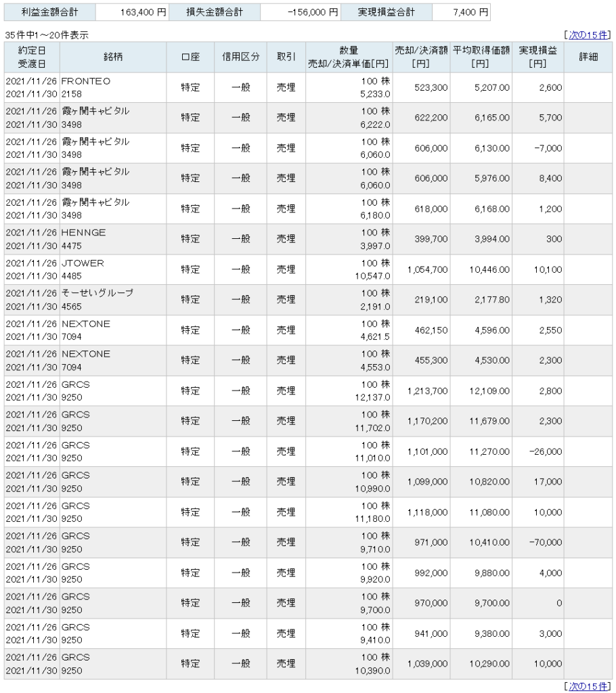This screenshot has width=616, height=693.
Task: Select the 4,621.5 unit price
Action: click(376, 337)
